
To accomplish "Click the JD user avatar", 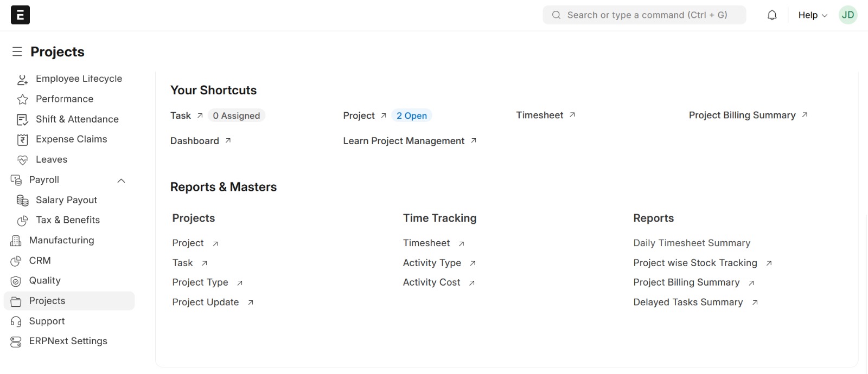I will click(848, 15).
